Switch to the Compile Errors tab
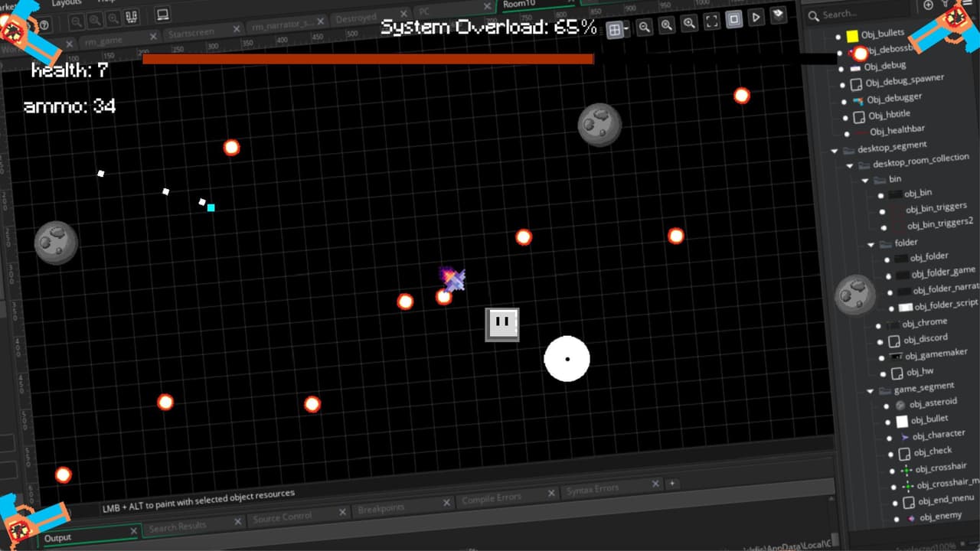The width and height of the screenshot is (980, 551). 492,499
